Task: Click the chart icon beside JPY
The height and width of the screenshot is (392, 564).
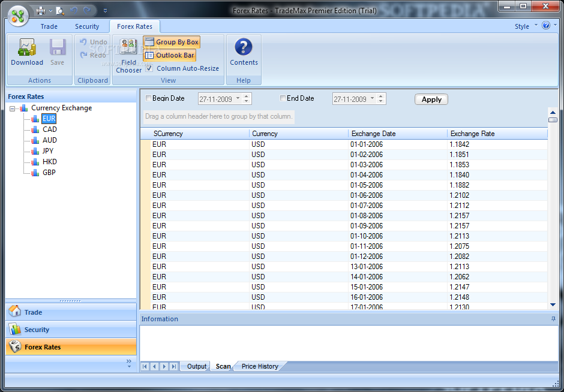Action: (35, 151)
